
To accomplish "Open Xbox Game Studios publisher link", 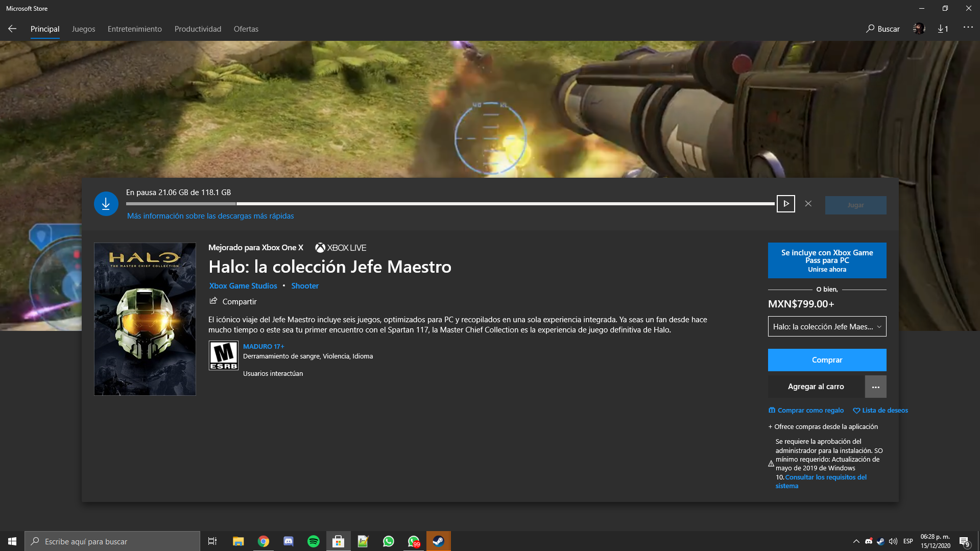I will click(243, 286).
